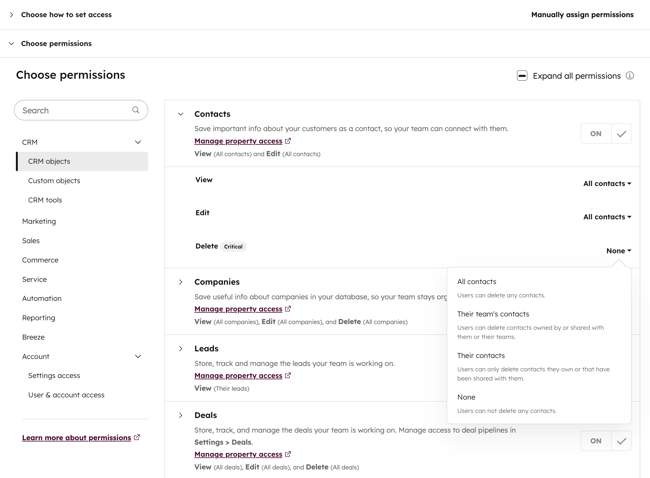Open the View permission All contacts dropdown
The image size is (650, 478).
pos(607,184)
